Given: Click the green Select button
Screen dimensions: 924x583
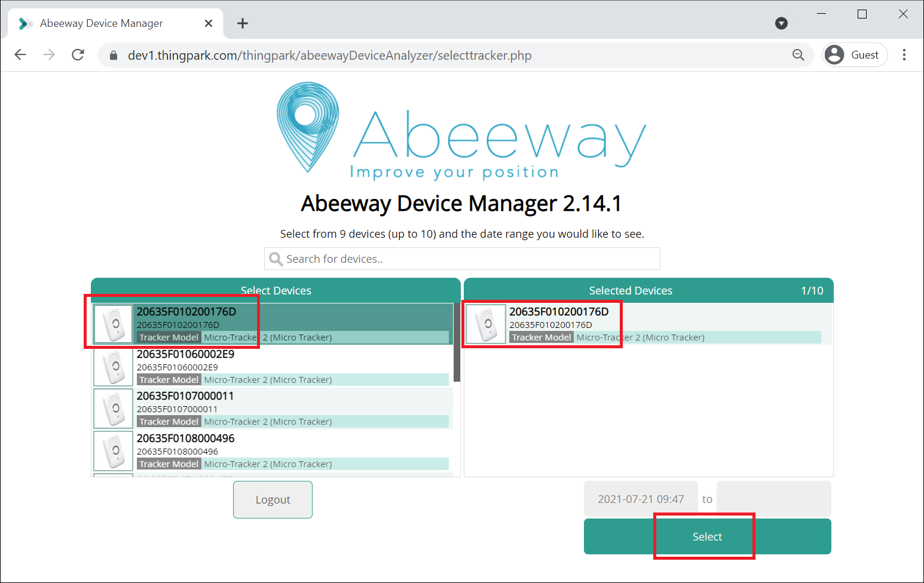Looking at the screenshot, I should [708, 536].
